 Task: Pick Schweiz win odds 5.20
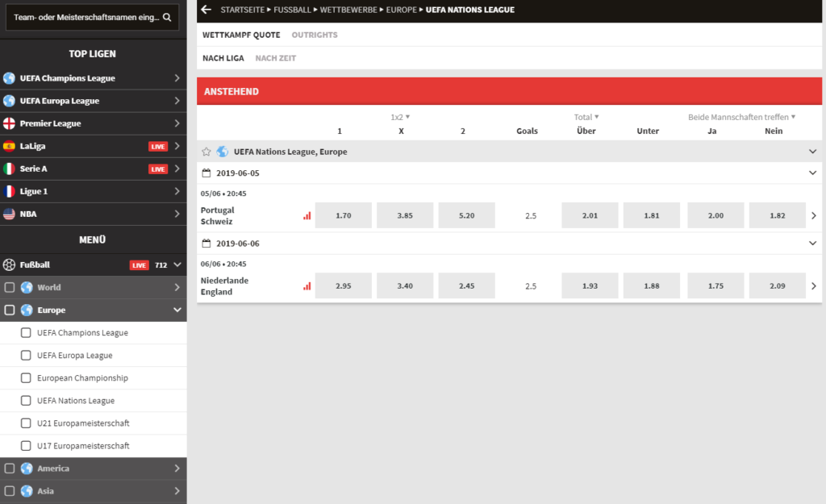467,215
